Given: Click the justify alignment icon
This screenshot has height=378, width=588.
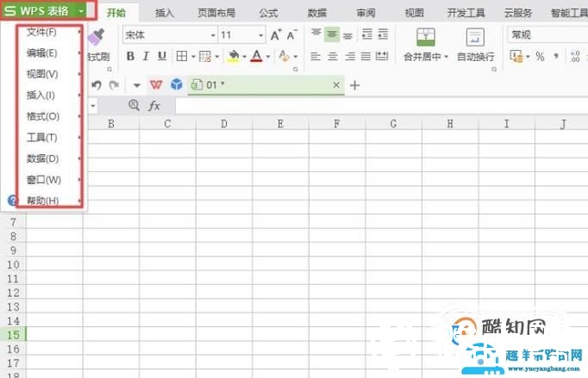Looking at the screenshot, I should [366, 57].
